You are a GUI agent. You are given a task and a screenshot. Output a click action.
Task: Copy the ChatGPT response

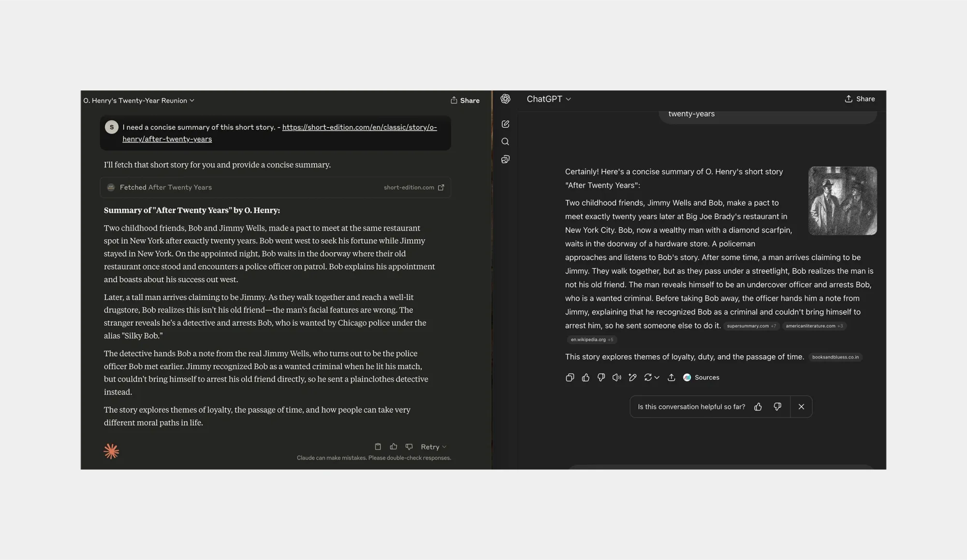coord(570,378)
